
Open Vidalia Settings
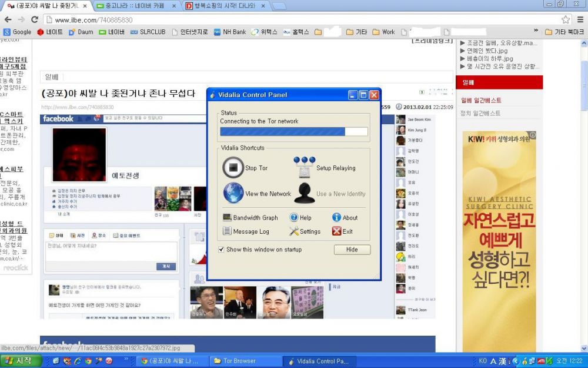[305, 231]
